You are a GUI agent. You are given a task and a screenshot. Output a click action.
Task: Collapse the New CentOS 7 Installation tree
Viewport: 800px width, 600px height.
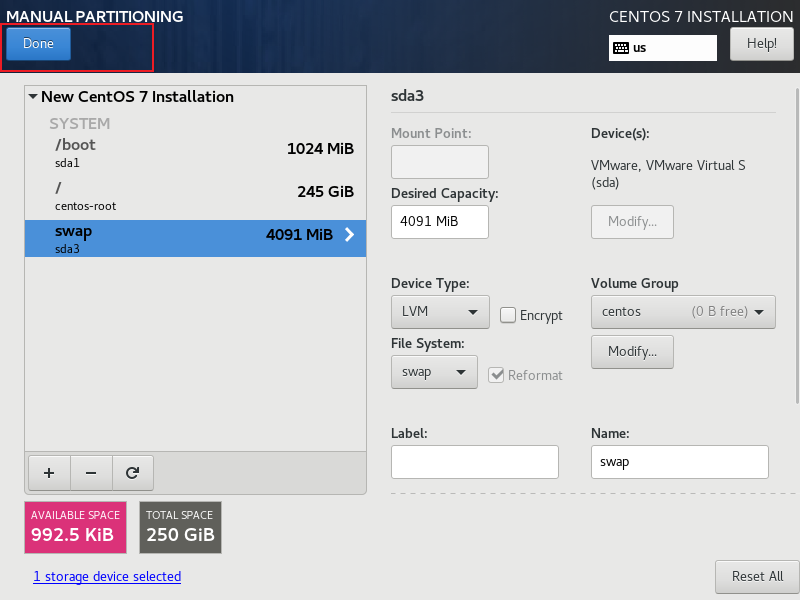pyautogui.click(x=33, y=97)
